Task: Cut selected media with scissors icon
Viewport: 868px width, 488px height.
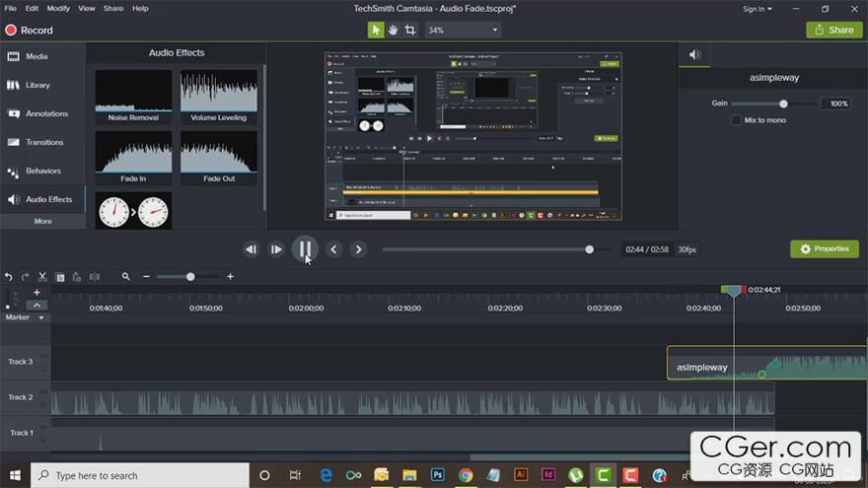Action: tap(42, 277)
